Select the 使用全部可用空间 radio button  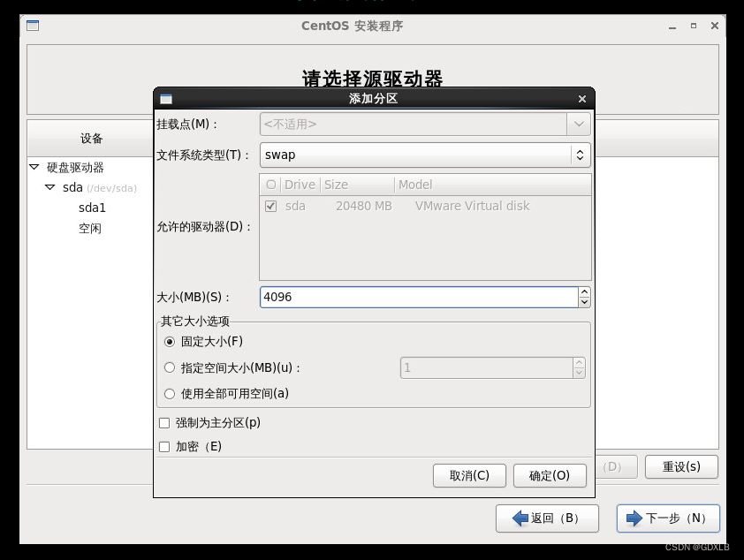(x=170, y=393)
